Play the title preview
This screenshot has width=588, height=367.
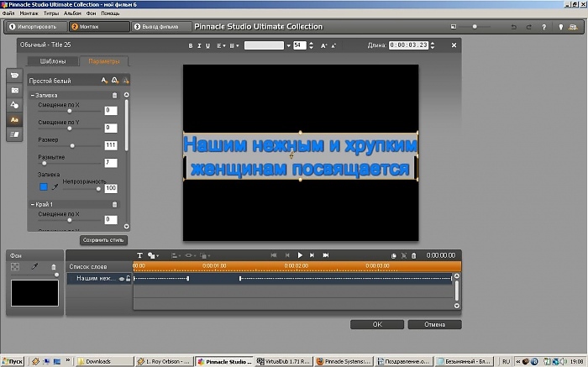pos(300,255)
